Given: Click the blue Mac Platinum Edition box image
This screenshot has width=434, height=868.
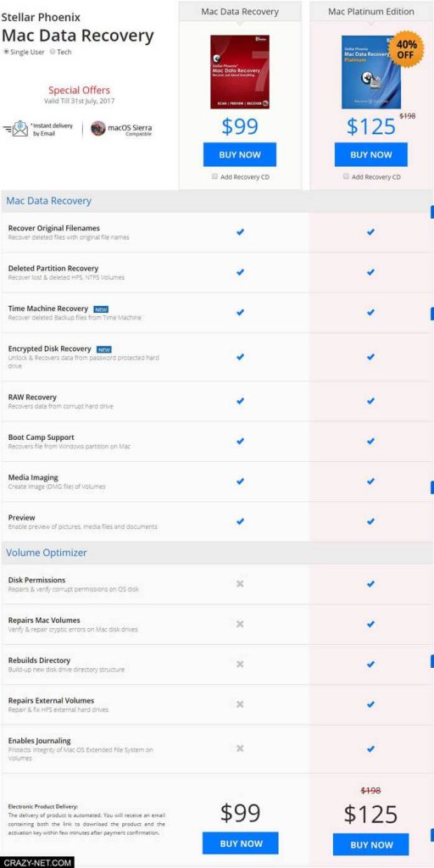Looking at the screenshot, I should (x=371, y=72).
